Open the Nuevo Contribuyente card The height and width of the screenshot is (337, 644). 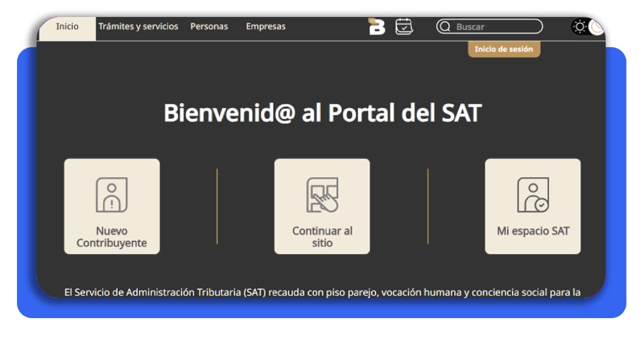point(112,206)
